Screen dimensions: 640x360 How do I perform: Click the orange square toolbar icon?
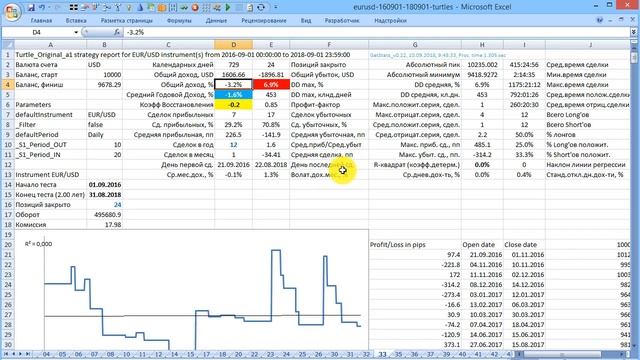(x=162, y=7)
